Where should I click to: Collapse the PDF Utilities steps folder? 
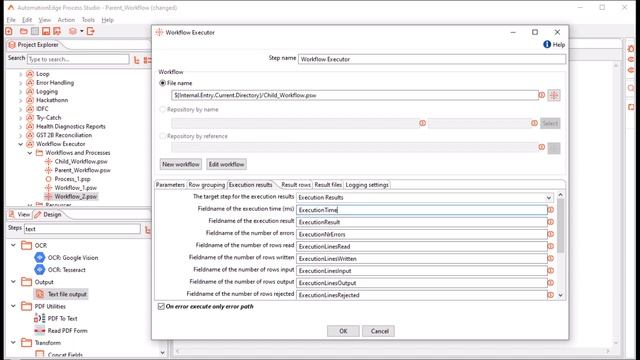(x=13, y=306)
